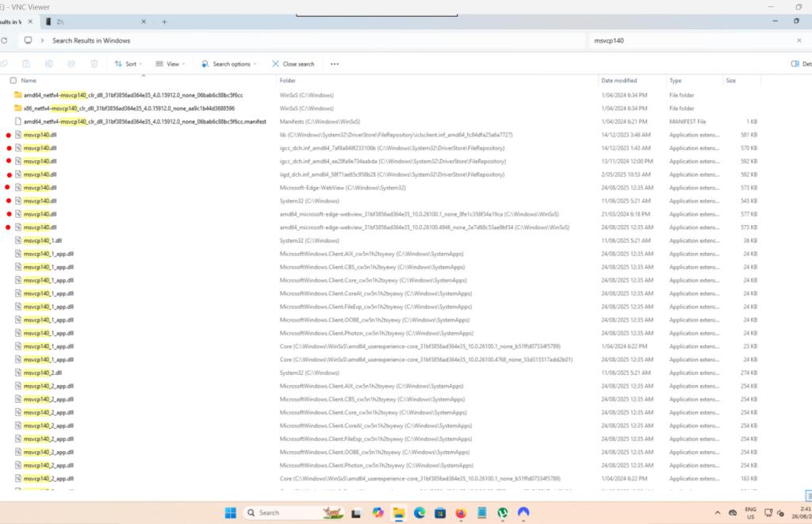This screenshot has height=524, width=812.
Task: Show hidden system tray icons chevron
Action: tap(718, 513)
